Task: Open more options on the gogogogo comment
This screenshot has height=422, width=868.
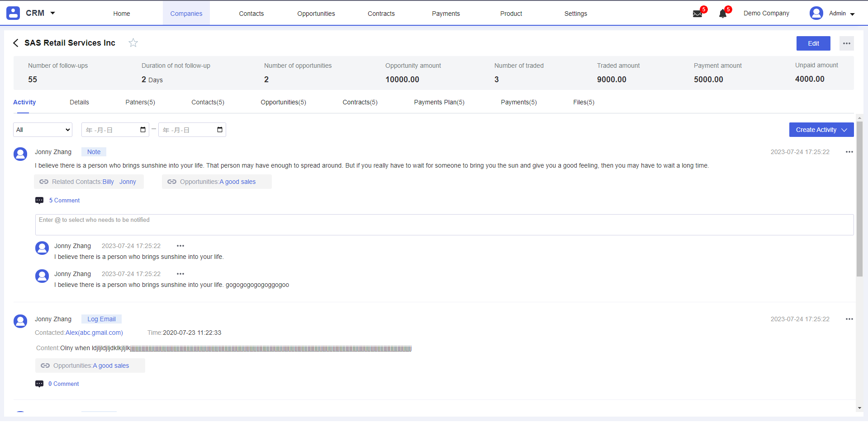Action: coord(180,274)
